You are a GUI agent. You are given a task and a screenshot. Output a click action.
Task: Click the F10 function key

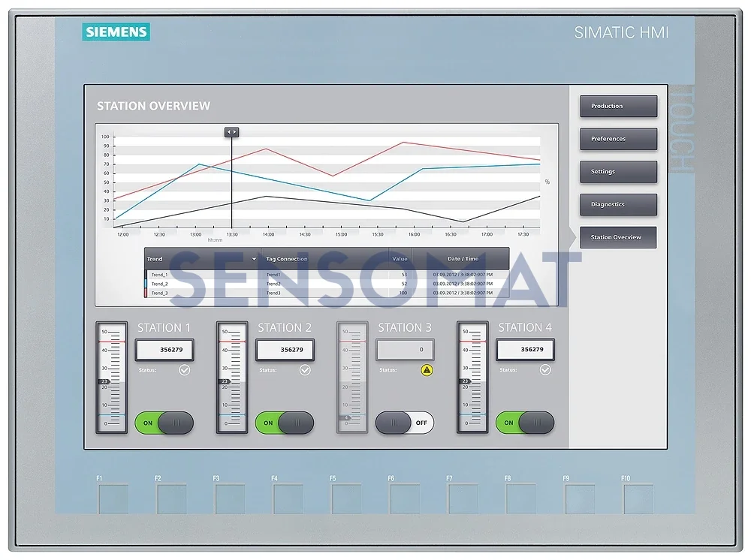click(638, 499)
